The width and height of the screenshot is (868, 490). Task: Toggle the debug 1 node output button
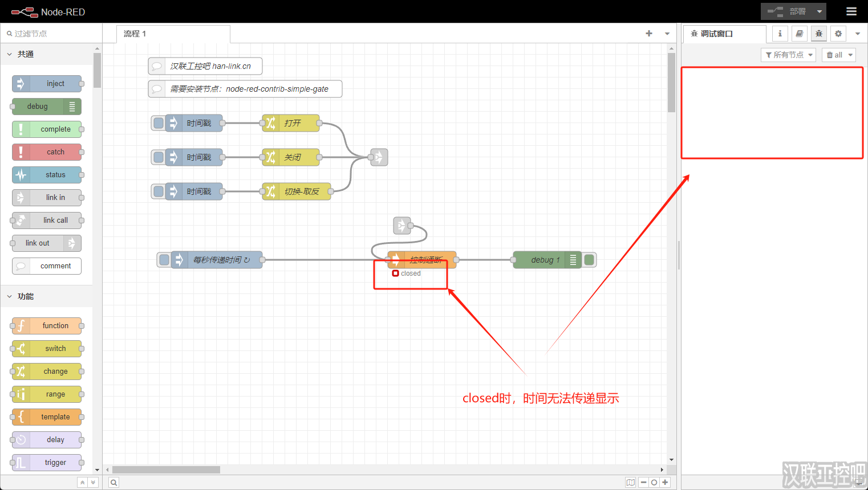pos(590,260)
